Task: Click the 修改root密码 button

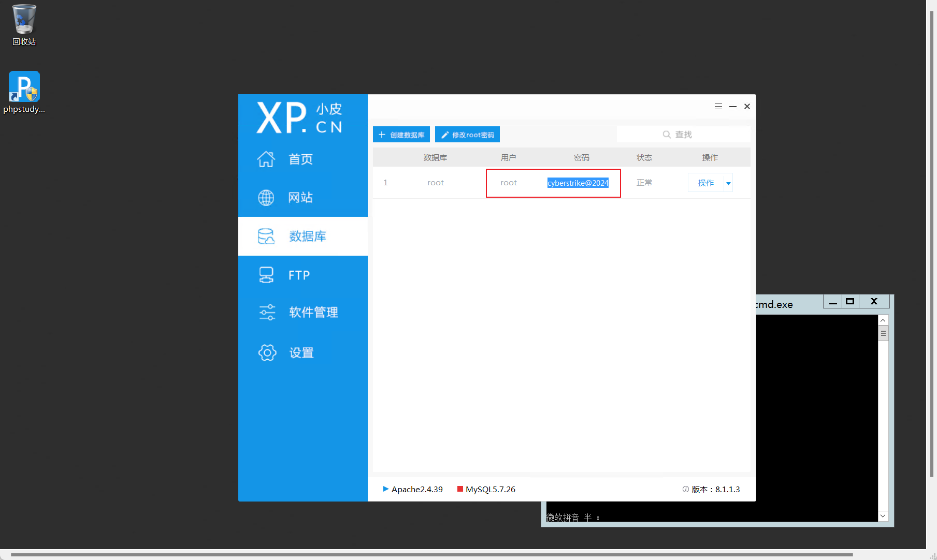Action: pos(467,135)
